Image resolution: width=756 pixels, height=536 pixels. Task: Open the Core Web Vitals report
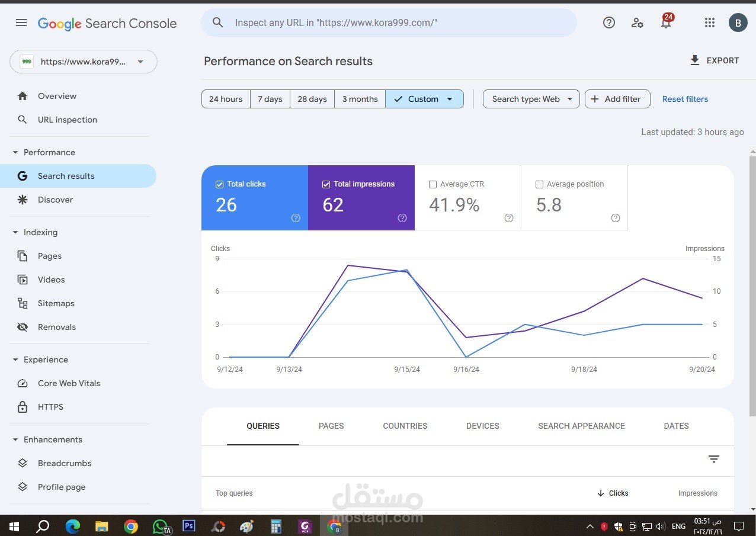[x=78, y=383]
